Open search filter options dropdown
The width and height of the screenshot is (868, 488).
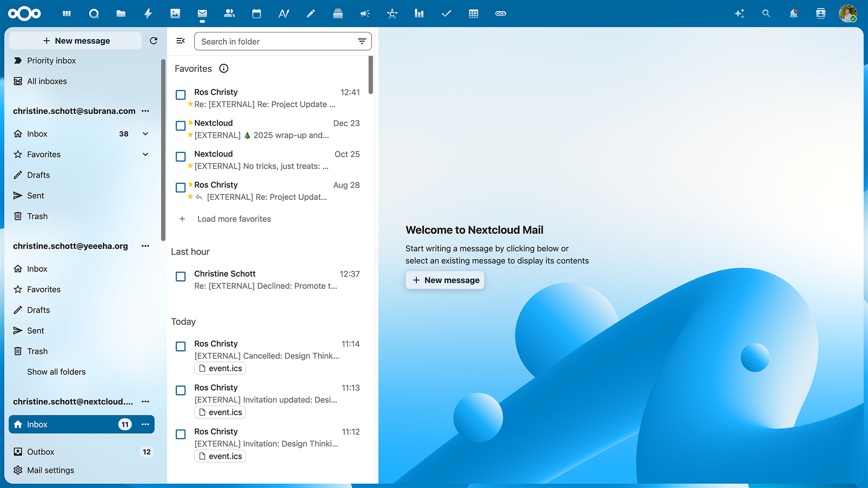click(x=362, y=42)
